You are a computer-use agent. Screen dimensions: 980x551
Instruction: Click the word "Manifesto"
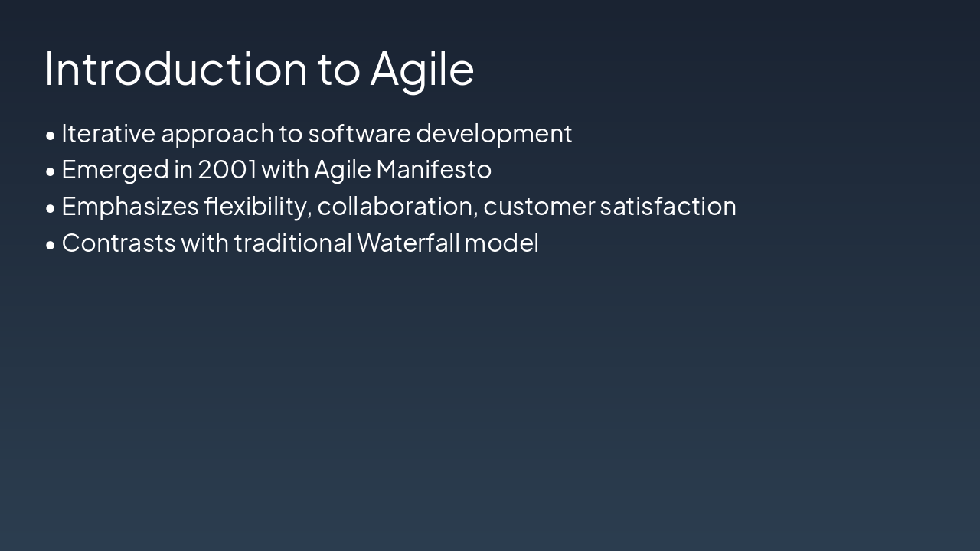point(433,170)
